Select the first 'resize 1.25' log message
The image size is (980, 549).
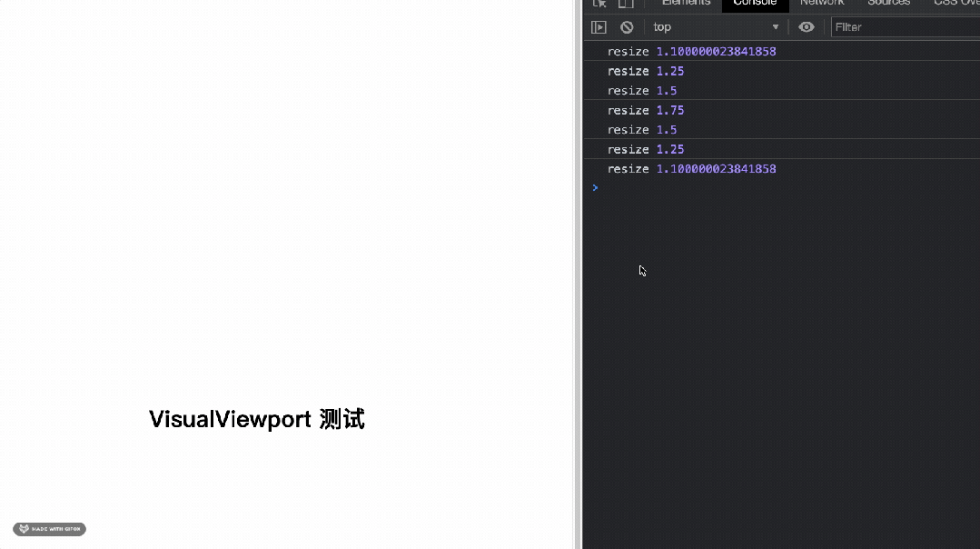645,71
